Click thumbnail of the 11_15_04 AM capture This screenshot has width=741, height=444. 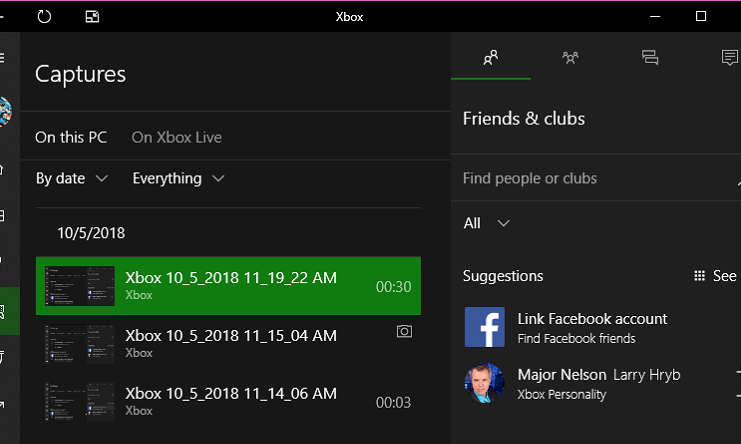point(79,344)
